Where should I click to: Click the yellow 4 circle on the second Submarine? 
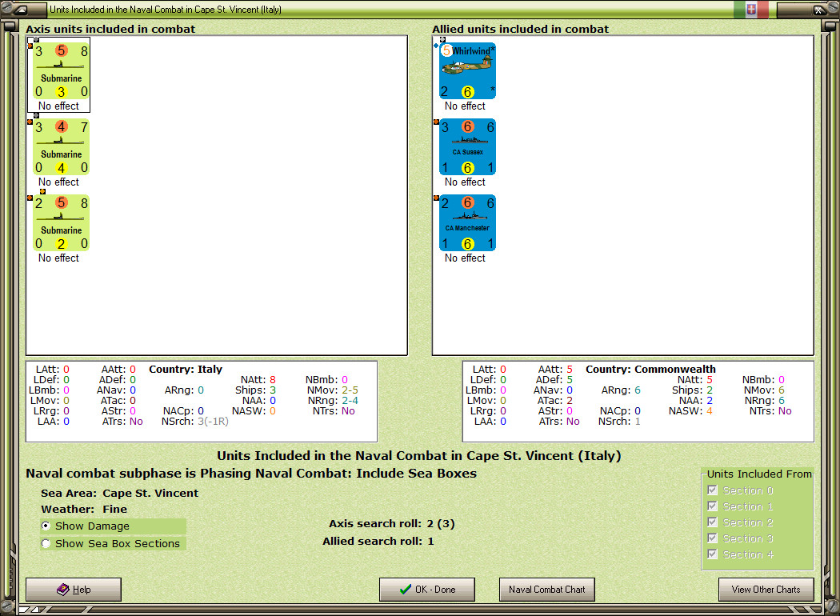[x=61, y=168]
